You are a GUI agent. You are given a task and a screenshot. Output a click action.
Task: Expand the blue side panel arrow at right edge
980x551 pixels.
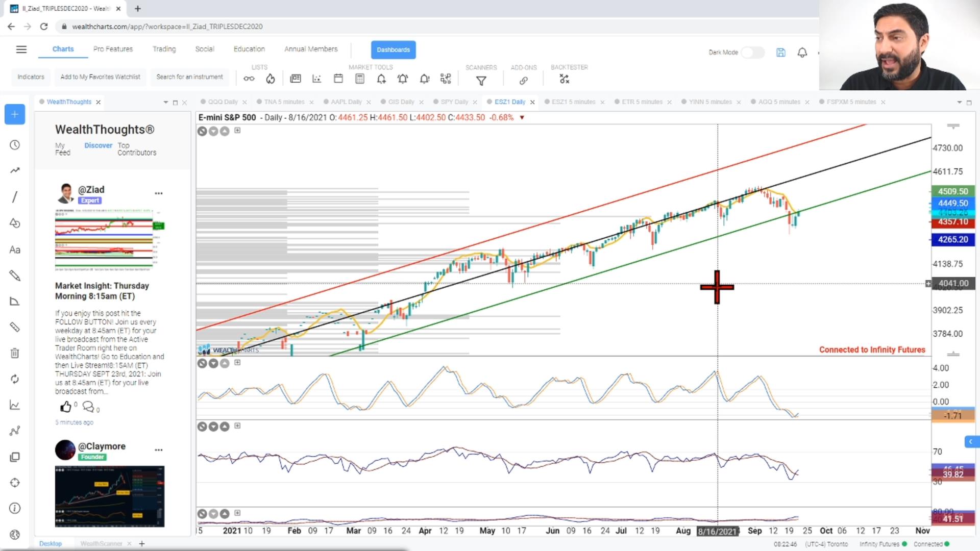[971, 442]
